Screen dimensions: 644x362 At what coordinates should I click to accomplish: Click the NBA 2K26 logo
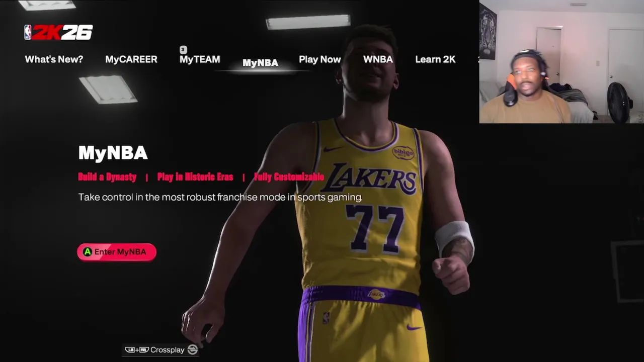pyautogui.click(x=58, y=32)
